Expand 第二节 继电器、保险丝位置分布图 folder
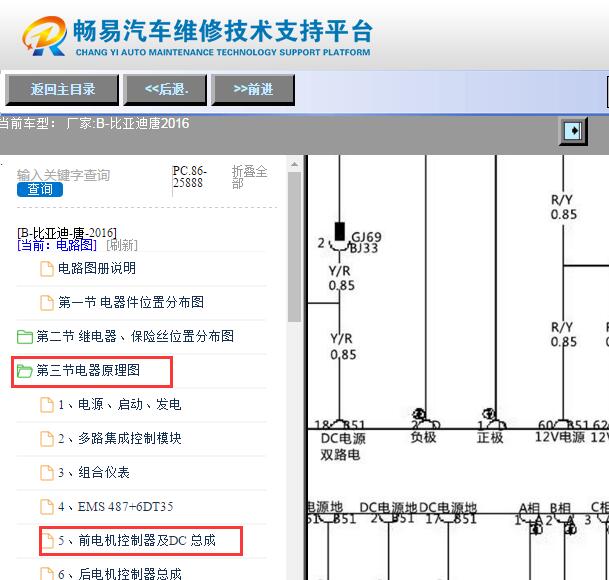Screen dimensions: 609x580 (x=135, y=336)
